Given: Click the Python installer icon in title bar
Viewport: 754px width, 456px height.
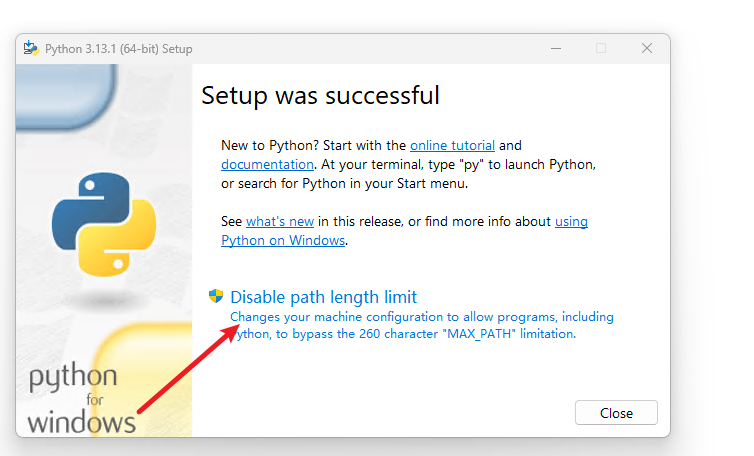Looking at the screenshot, I should 31,48.
